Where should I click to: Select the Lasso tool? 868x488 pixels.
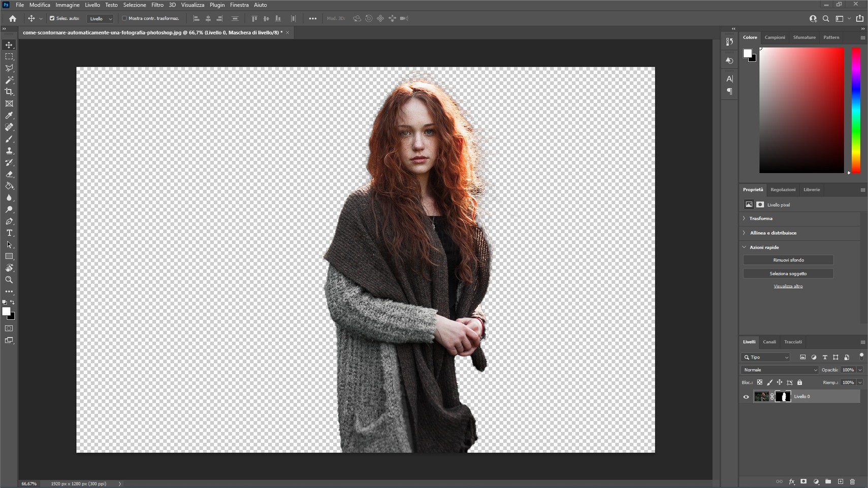[9, 69]
